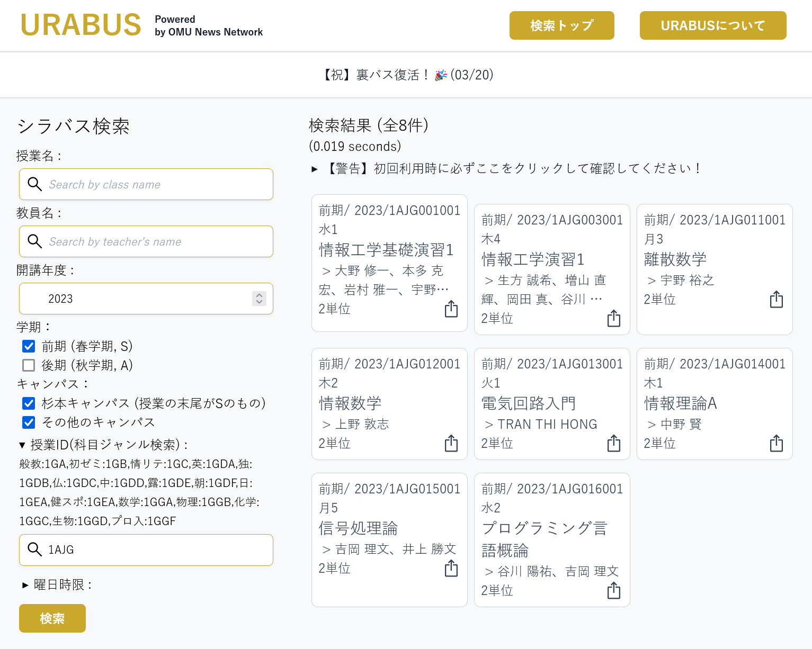Click the 1AJG course ID input field
The image size is (812, 649).
pyautogui.click(x=146, y=550)
